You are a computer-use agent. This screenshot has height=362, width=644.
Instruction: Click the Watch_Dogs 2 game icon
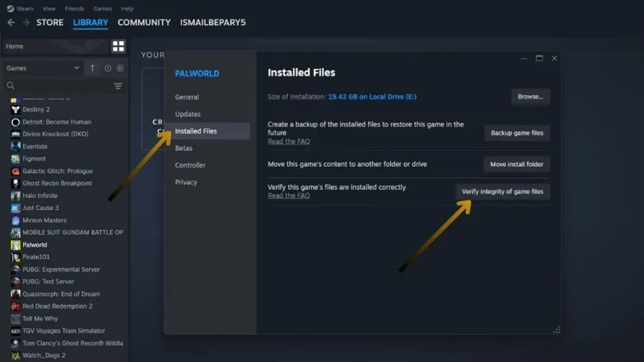16,356
